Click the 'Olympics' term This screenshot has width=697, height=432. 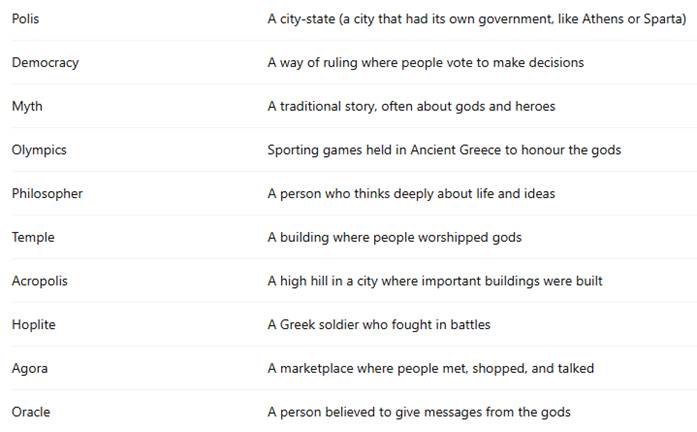click(39, 150)
